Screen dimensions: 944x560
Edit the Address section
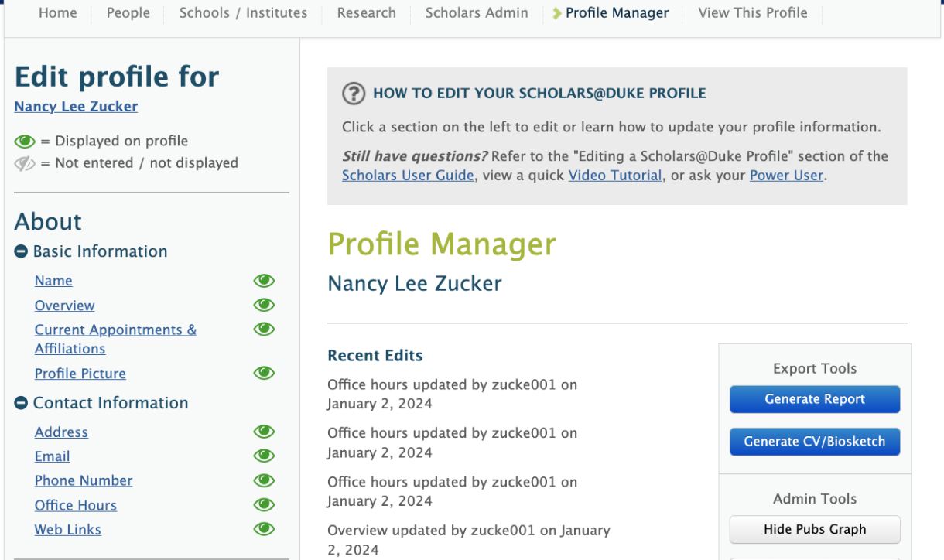coord(61,432)
